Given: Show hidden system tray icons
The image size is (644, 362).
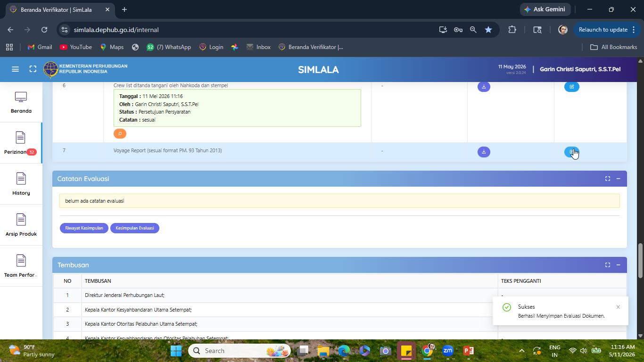Looking at the screenshot, I should [x=521, y=351].
